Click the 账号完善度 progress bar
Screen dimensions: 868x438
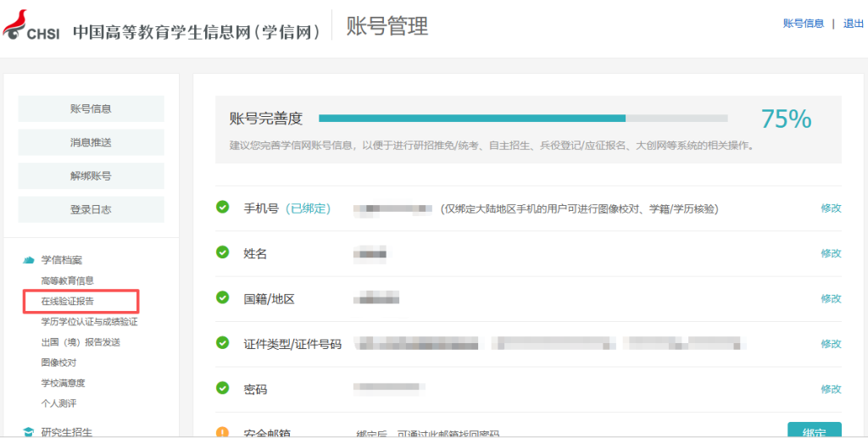coord(523,119)
